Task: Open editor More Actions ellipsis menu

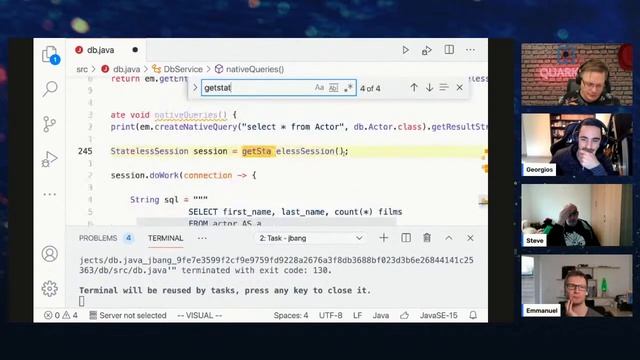Action: 470,50
